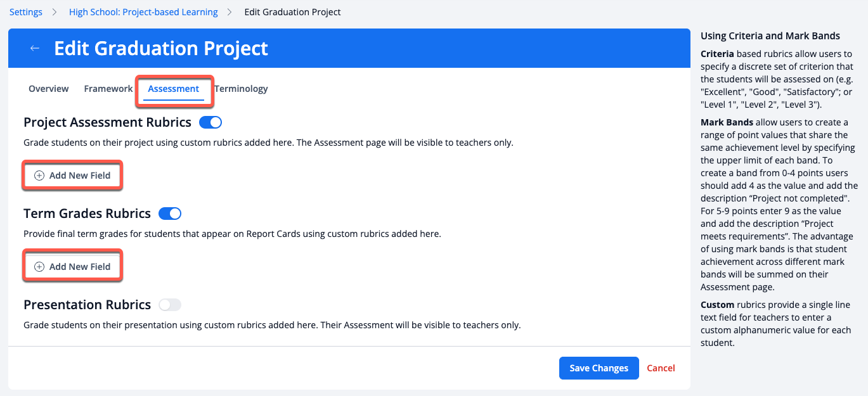Open High School: Project-based Learning breadcrumb link

point(143,12)
